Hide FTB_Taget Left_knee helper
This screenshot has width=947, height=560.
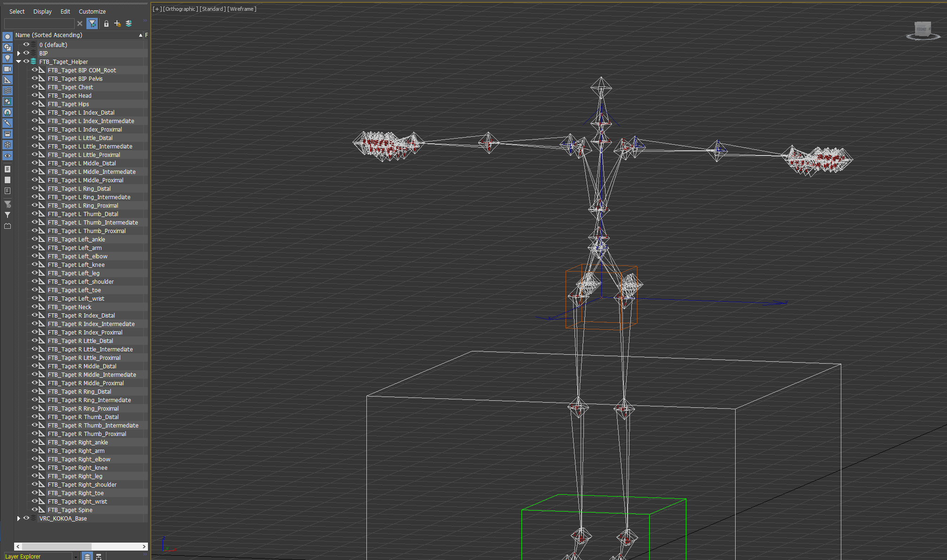[x=35, y=264]
